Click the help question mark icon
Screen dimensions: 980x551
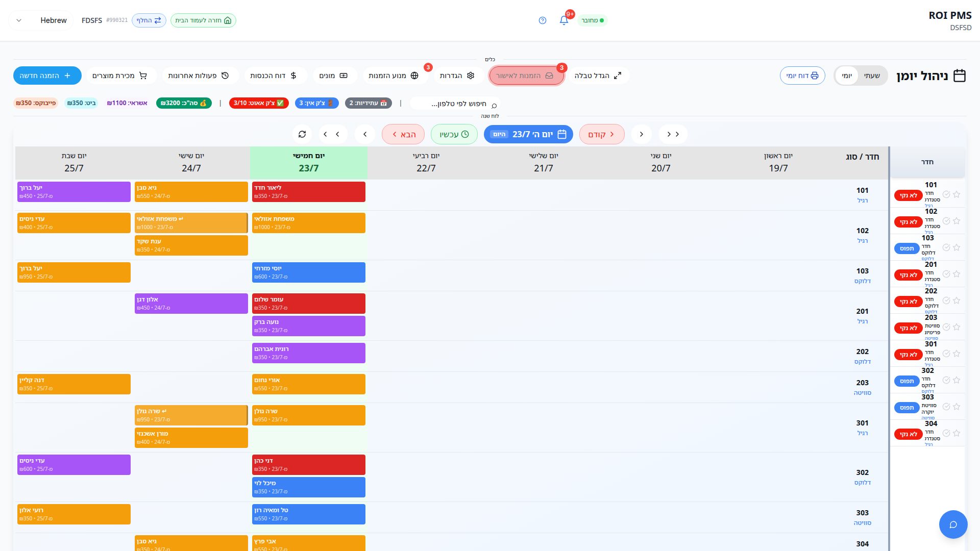[543, 20]
